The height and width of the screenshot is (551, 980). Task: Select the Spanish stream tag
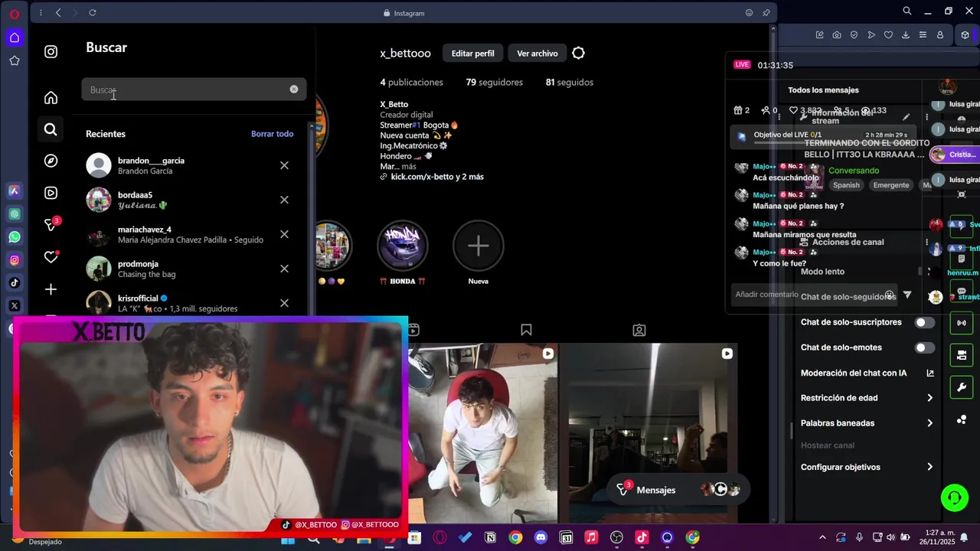[846, 185]
